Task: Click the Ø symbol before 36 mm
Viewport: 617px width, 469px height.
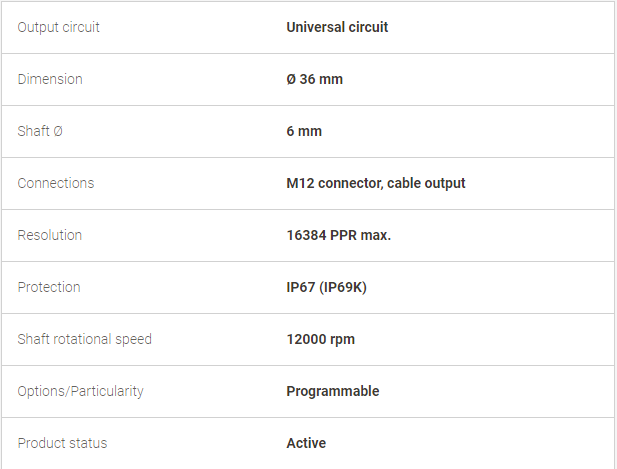Action: pos(291,79)
